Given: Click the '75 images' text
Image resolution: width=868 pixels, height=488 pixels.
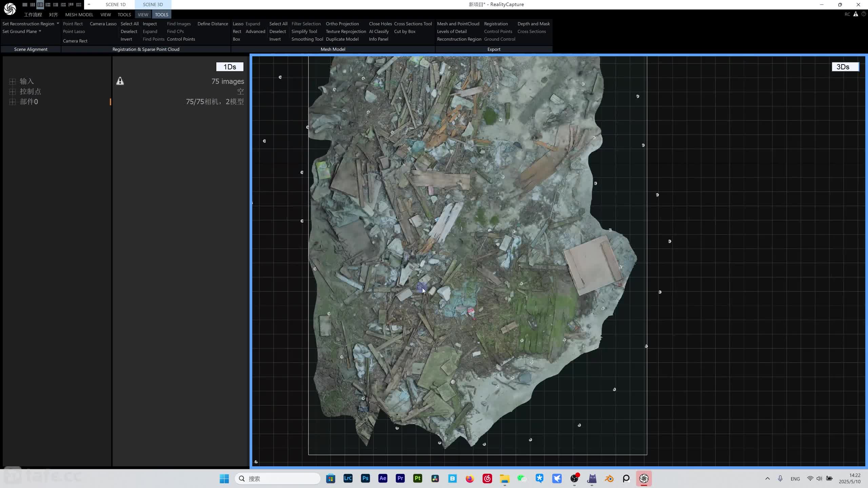Looking at the screenshot, I should click(228, 81).
